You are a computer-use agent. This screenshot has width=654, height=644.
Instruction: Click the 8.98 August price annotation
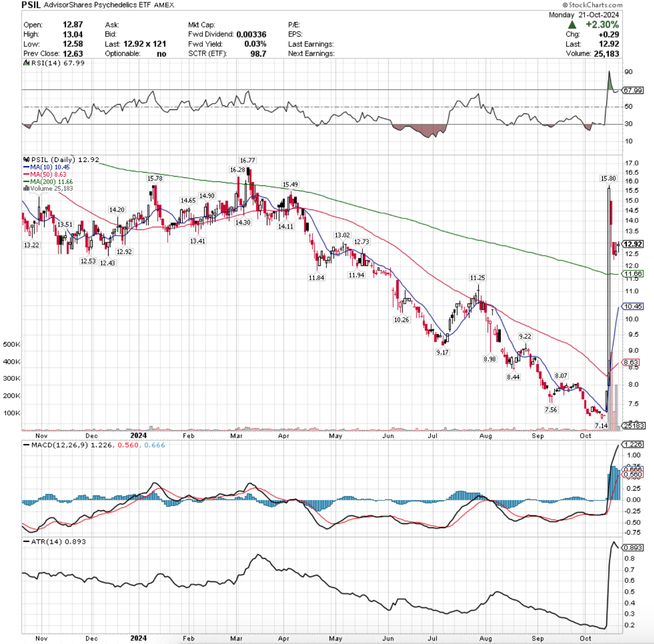489,359
